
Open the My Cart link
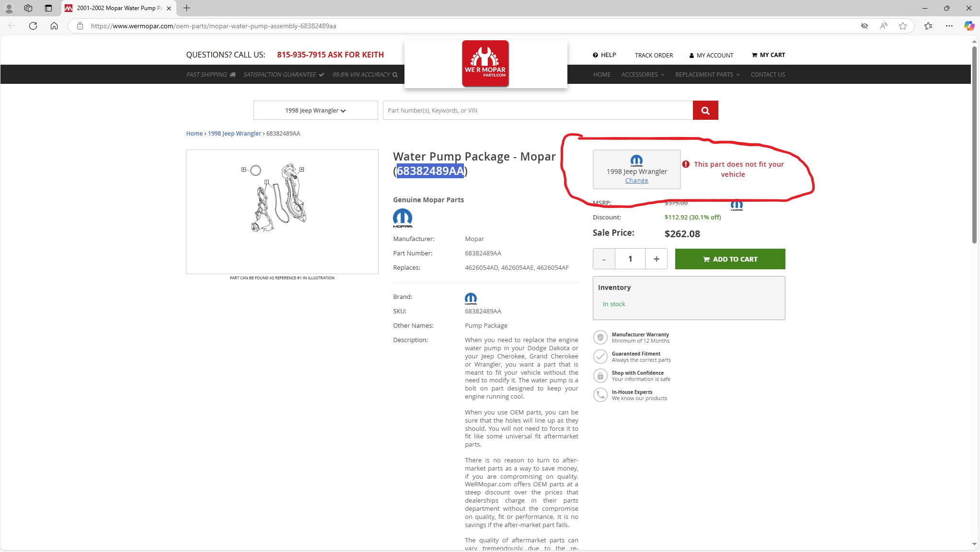768,55
